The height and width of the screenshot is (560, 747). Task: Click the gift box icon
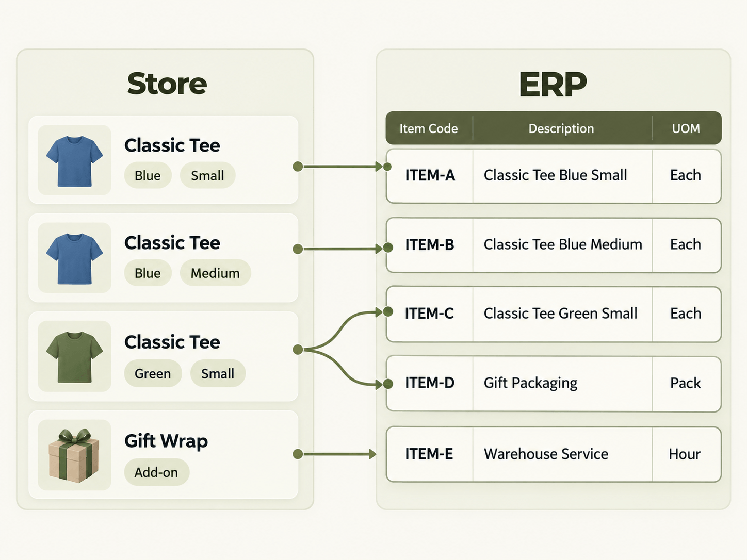click(74, 455)
